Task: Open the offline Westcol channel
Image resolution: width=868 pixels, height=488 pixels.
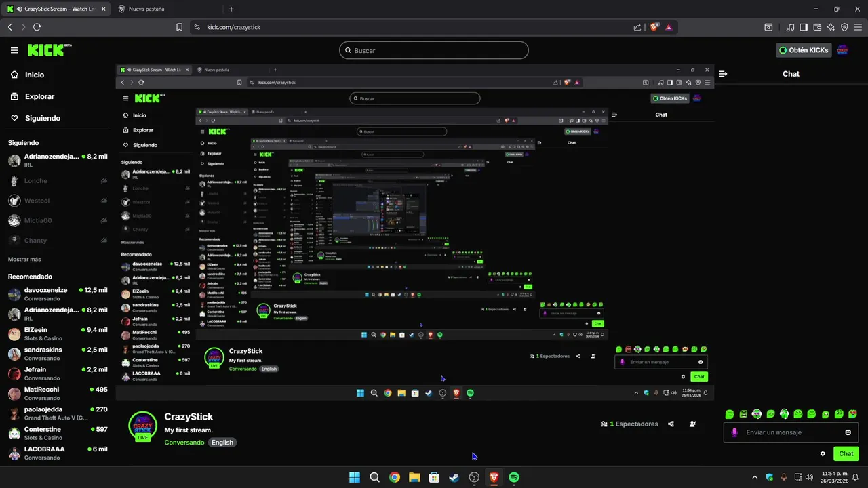Action: tap(58, 201)
